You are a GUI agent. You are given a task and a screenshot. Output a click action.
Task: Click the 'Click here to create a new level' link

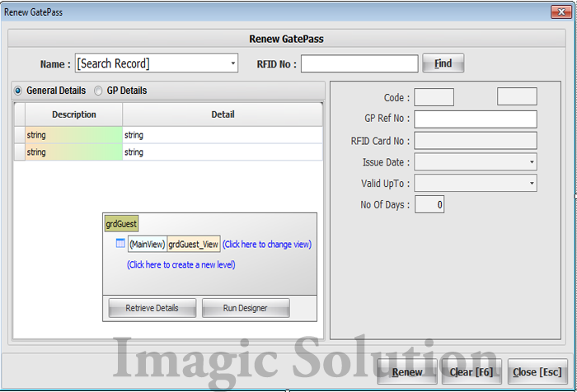coord(181,265)
